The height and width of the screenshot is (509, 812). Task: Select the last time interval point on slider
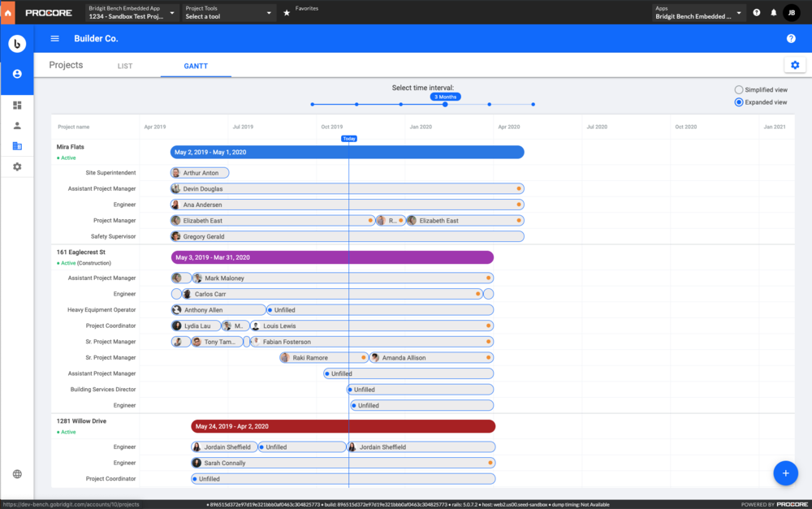point(533,104)
